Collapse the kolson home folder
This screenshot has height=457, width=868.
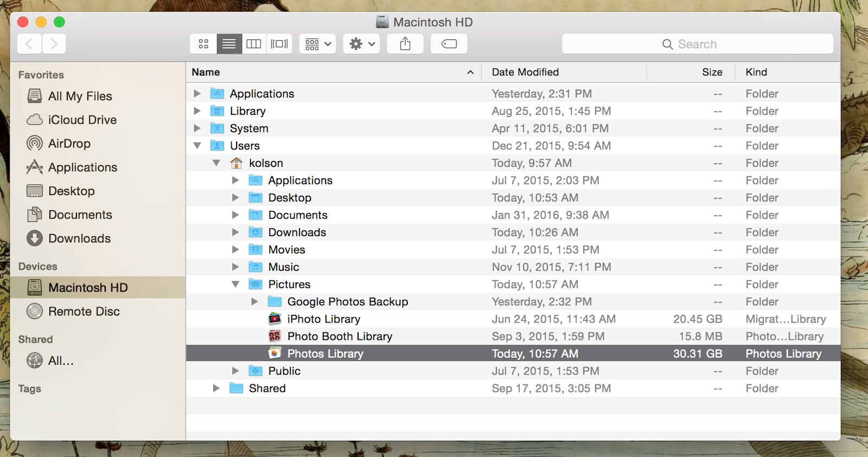216,163
